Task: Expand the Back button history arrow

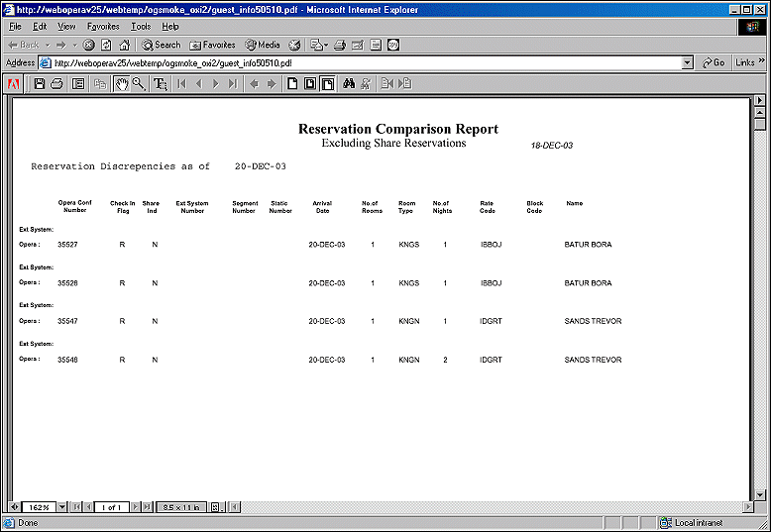Action: click(47, 45)
